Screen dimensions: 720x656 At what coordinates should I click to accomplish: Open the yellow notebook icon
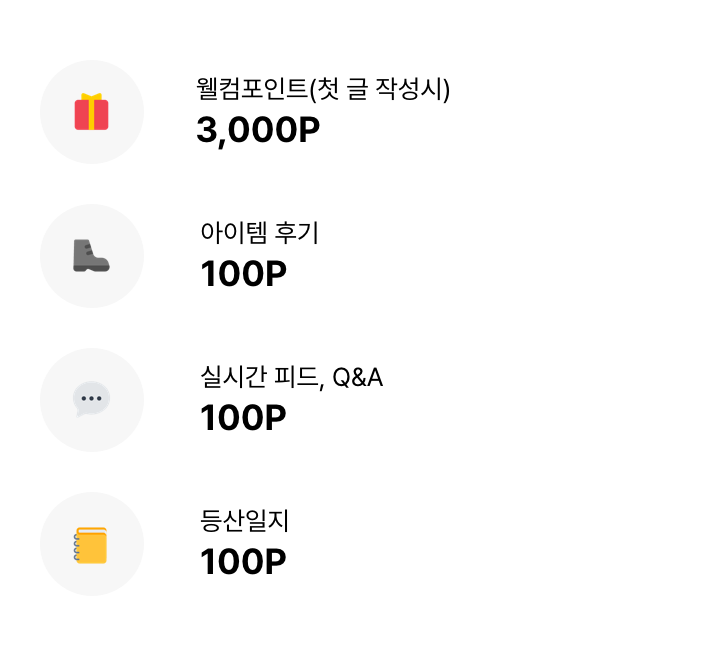(90, 545)
